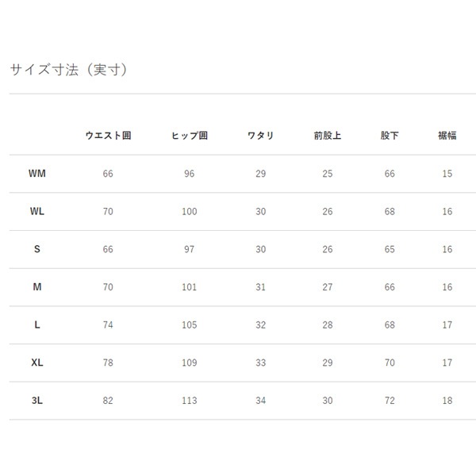
Task: Select waist value 78 in XL row
Action: coord(108,363)
